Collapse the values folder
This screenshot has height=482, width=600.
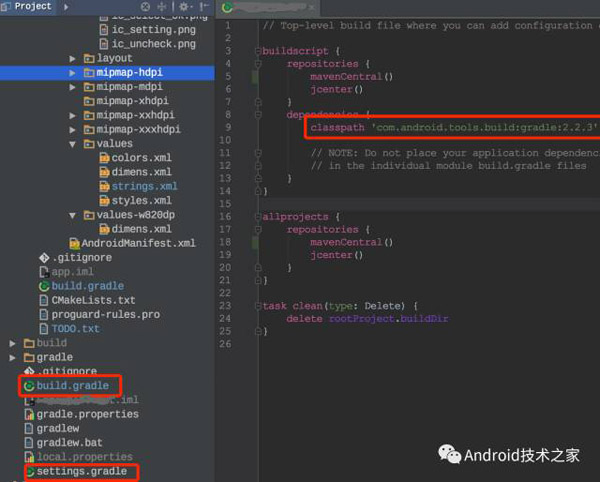[72, 144]
